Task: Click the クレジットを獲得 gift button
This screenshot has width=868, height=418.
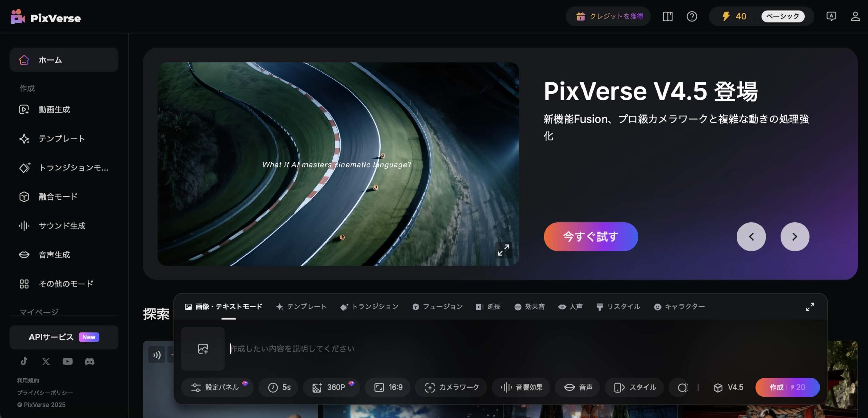Action: [x=609, y=16]
